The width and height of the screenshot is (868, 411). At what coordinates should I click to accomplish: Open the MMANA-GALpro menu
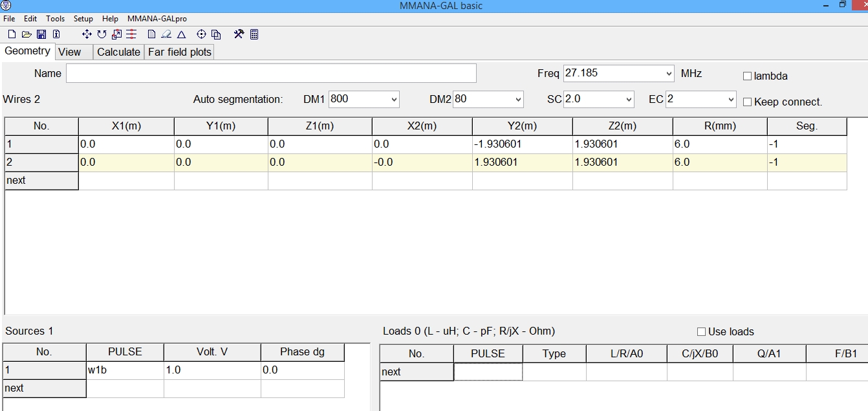pos(157,19)
